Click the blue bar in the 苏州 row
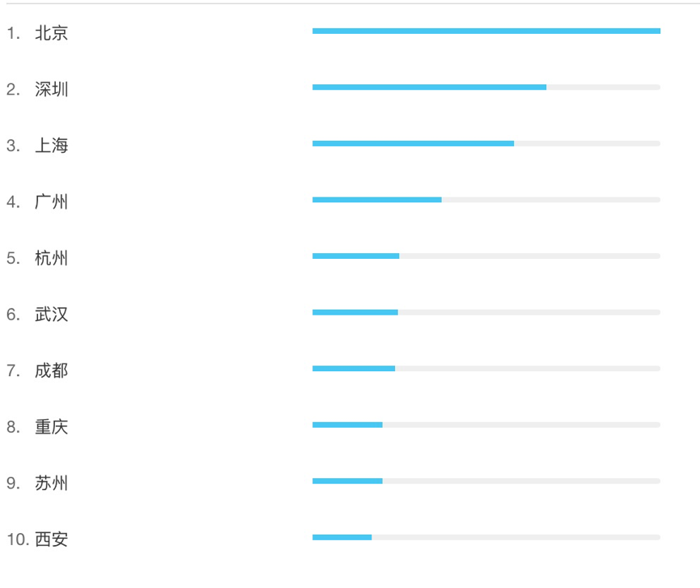Image resolution: width=700 pixels, height=588 pixels. [x=347, y=481]
